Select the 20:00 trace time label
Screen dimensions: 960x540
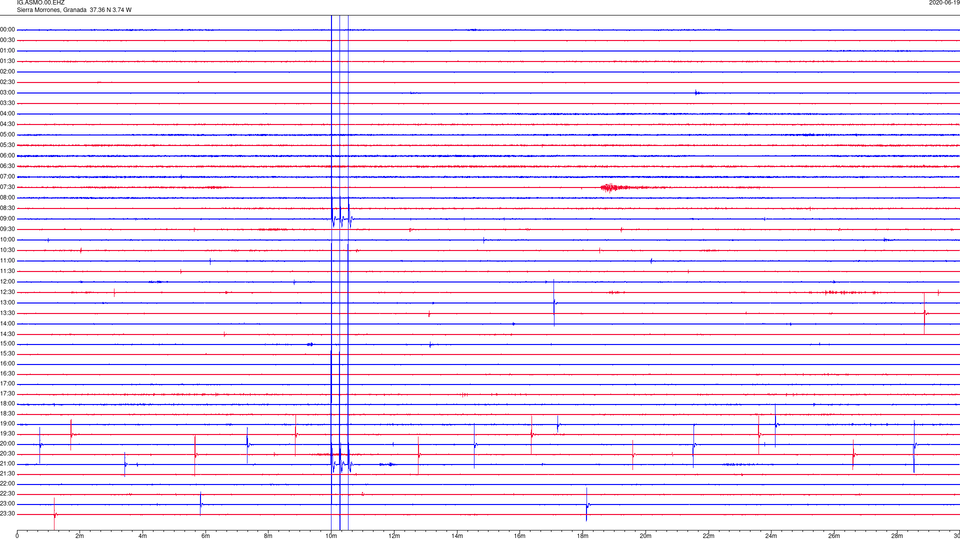(7, 444)
